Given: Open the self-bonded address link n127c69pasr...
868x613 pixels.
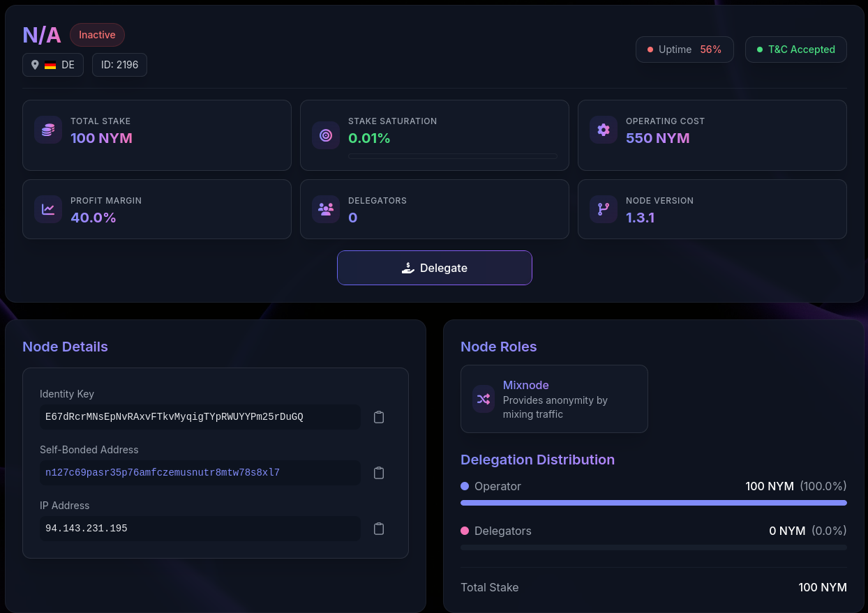Looking at the screenshot, I should coord(163,473).
